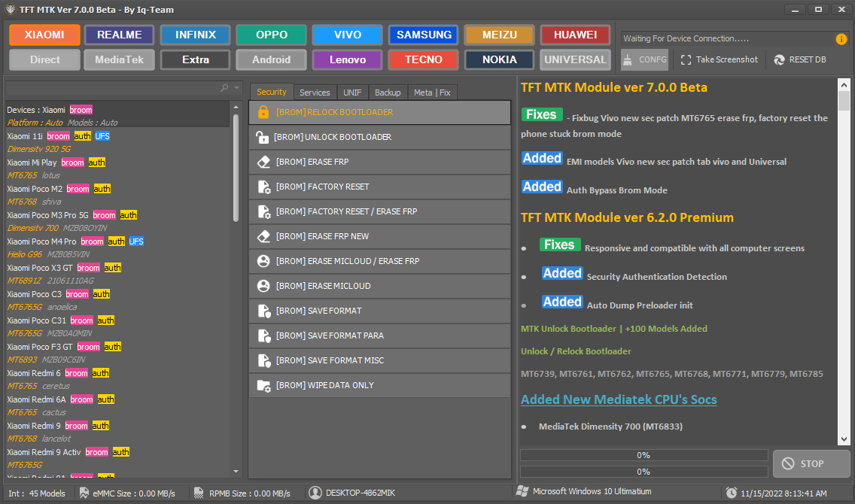The image size is (855, 504).
Task: Click the file icon beside SAVE FORMAT PARA
Action: click(264, 335)
